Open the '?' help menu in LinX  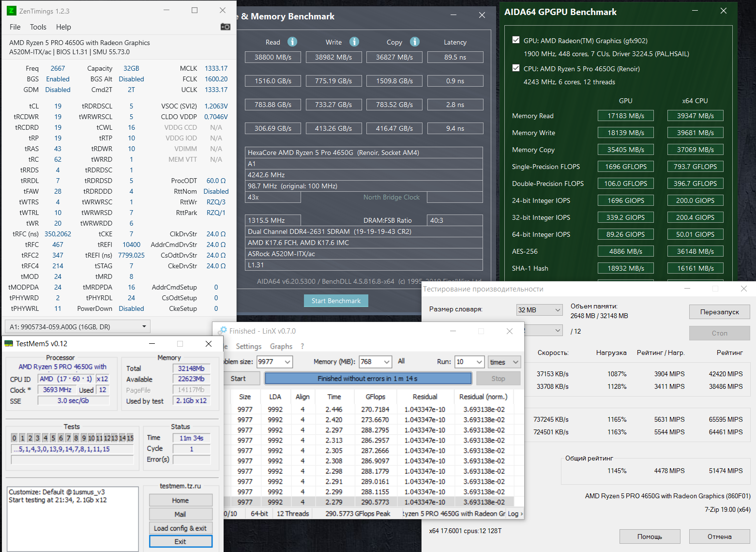coord(302,346)
